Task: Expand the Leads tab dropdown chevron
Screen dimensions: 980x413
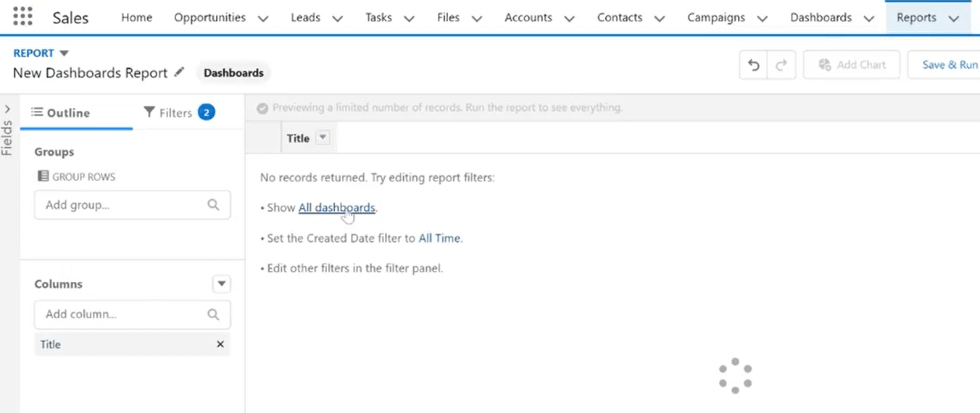Action: point(337,18)
